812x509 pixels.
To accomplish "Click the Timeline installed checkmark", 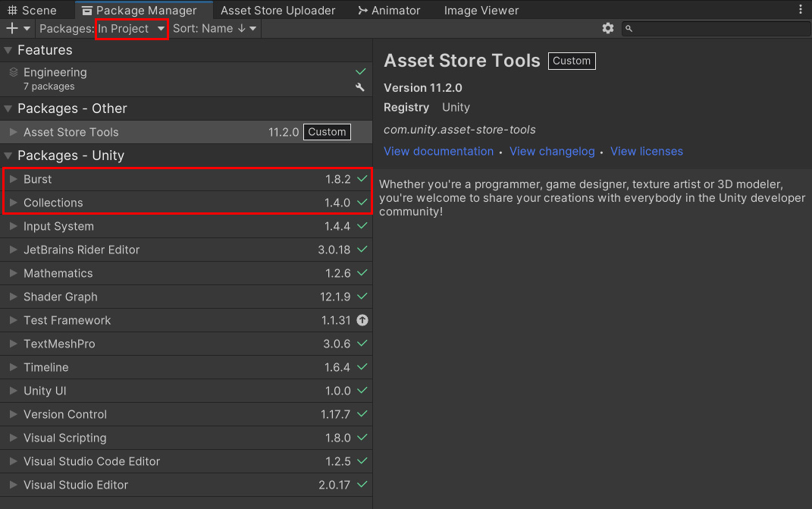I will [362, 366].
